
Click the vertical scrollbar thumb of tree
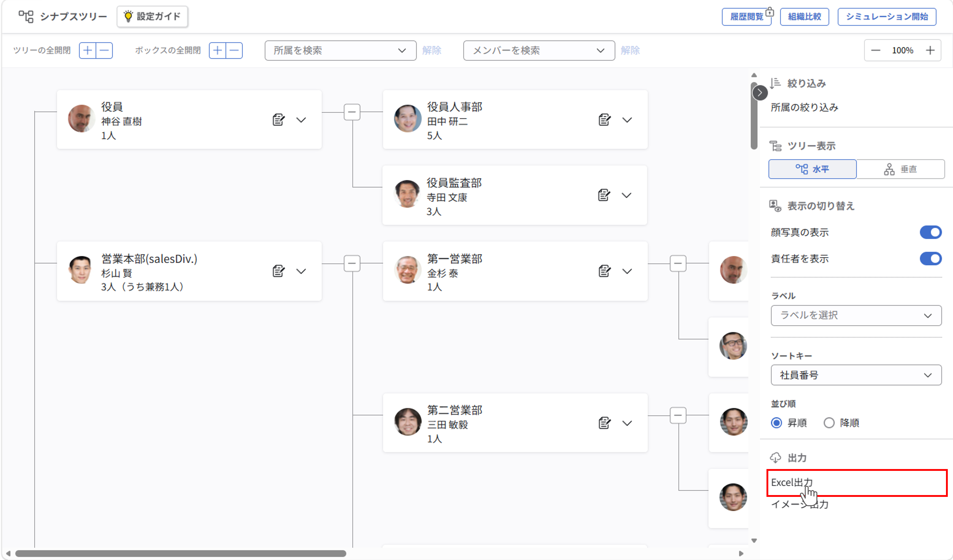point(754,116)
